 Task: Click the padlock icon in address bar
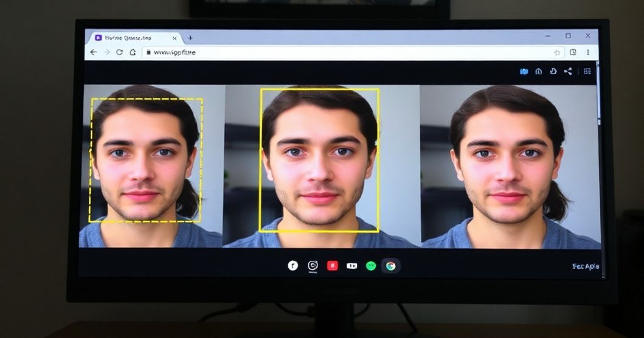point(148,52)
